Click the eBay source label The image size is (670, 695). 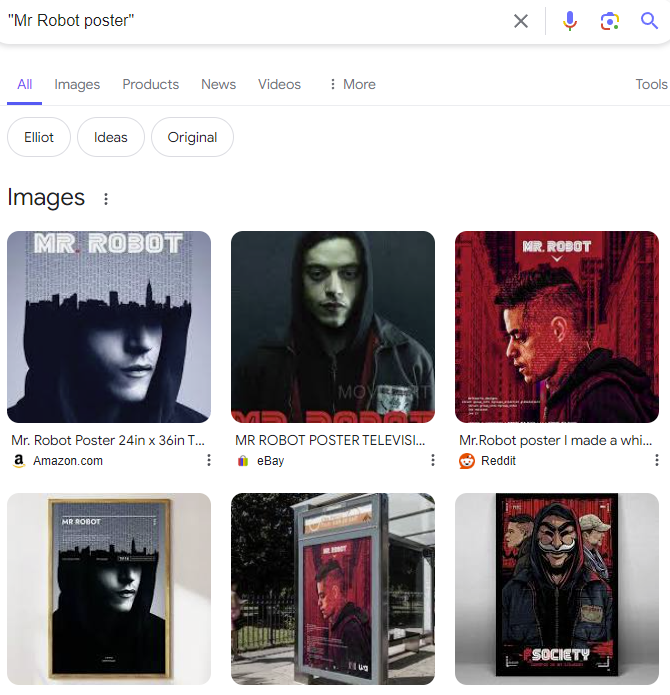point(270,461)
